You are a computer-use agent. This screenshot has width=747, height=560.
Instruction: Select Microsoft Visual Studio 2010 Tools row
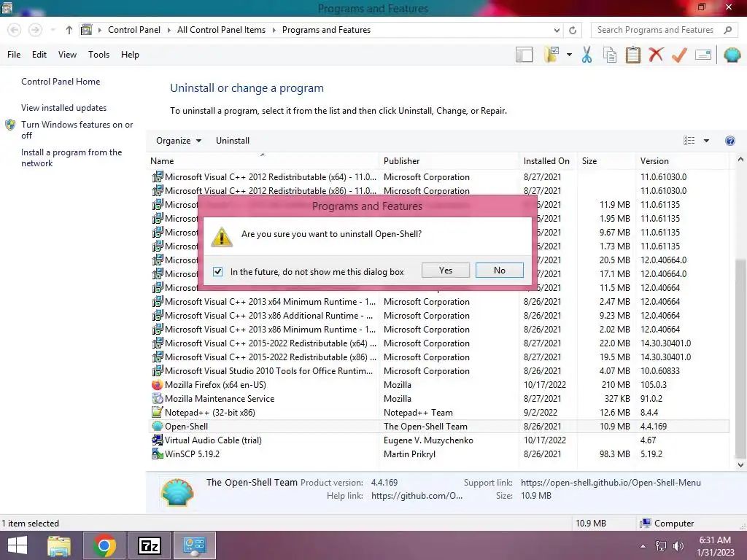(439, 371)
